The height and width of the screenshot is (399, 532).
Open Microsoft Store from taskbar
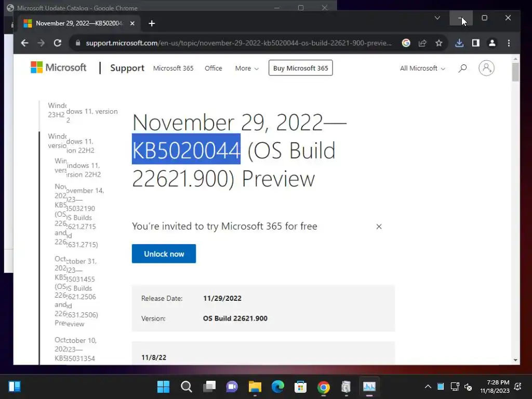[x=301, y=387]
